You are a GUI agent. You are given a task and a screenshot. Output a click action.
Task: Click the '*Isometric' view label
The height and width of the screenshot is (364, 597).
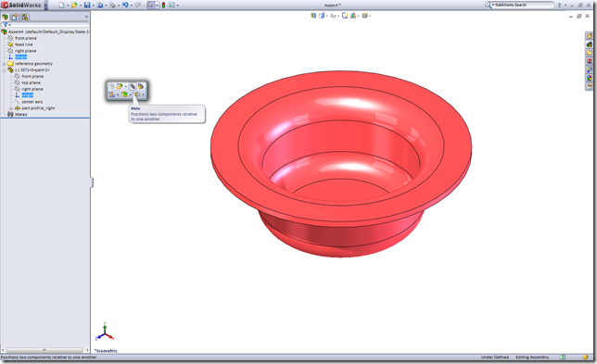point(106,351)
